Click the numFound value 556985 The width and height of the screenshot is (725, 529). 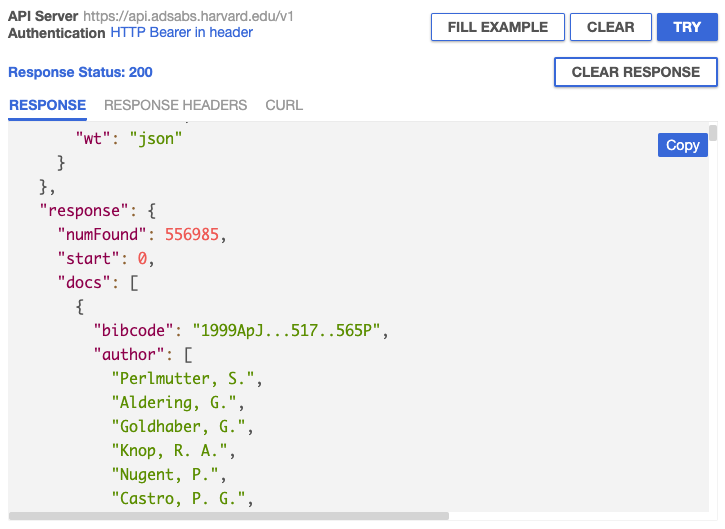coord(195,235)
